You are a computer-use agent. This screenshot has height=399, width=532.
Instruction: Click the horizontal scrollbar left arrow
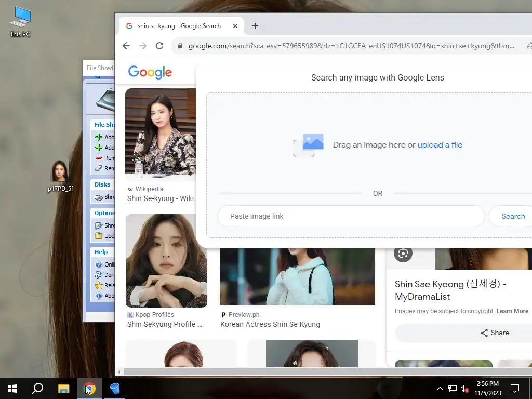(x=119, y=372)
